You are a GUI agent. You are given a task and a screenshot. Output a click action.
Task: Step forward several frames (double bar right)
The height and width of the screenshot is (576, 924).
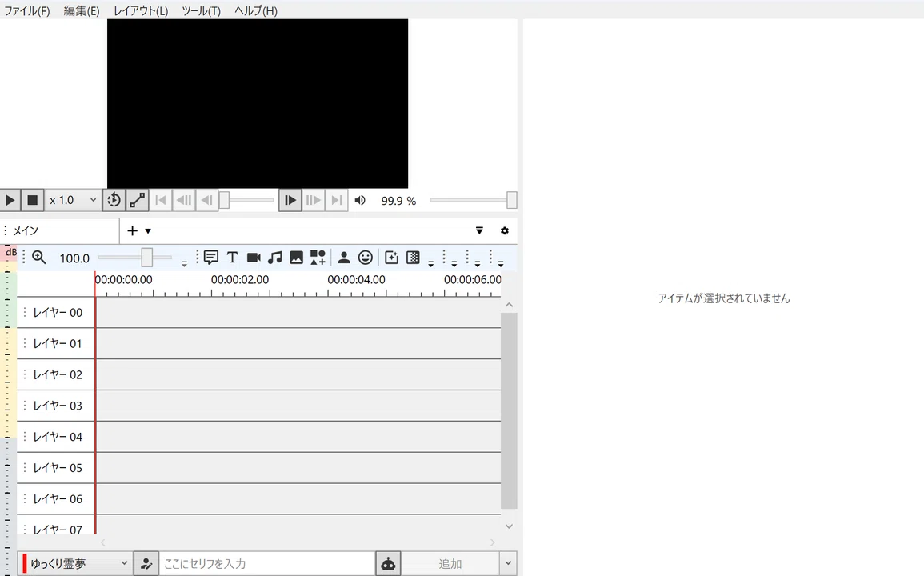click(x=313, y=201)
